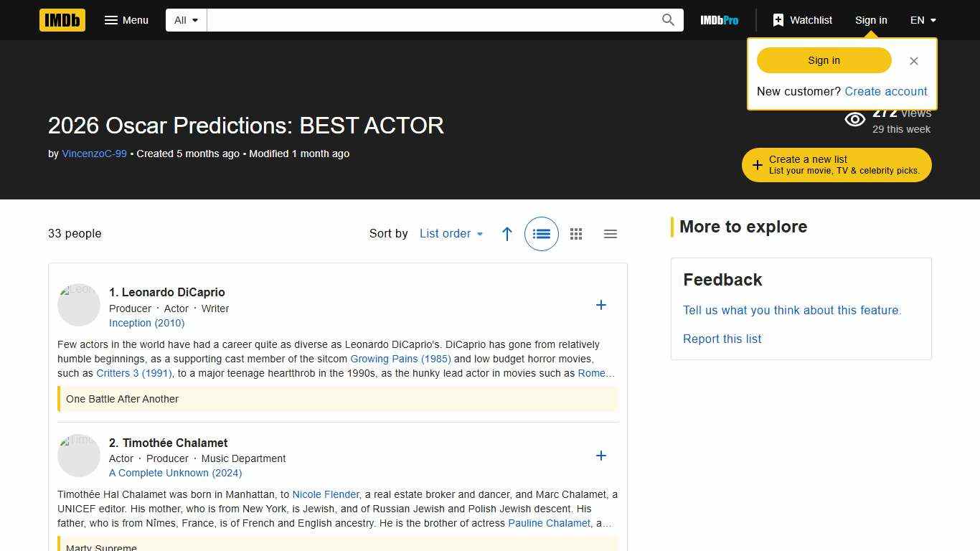980x551 pixels.
Task: Open the Watchlist
Action: tap(802, 20)
